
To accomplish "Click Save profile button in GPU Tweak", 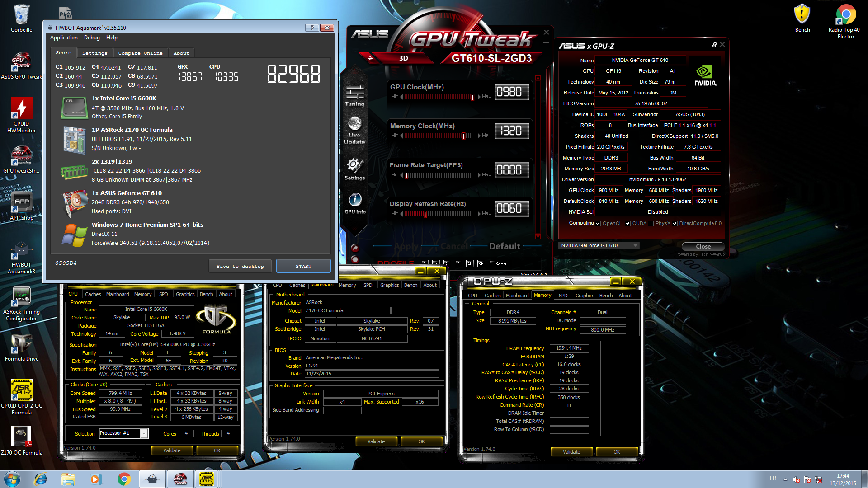I will pyautogui.click(x=500, y=263).
